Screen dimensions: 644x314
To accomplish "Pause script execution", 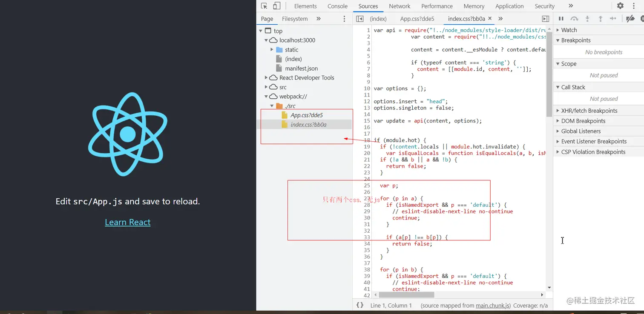I will (x=561, y=19).
